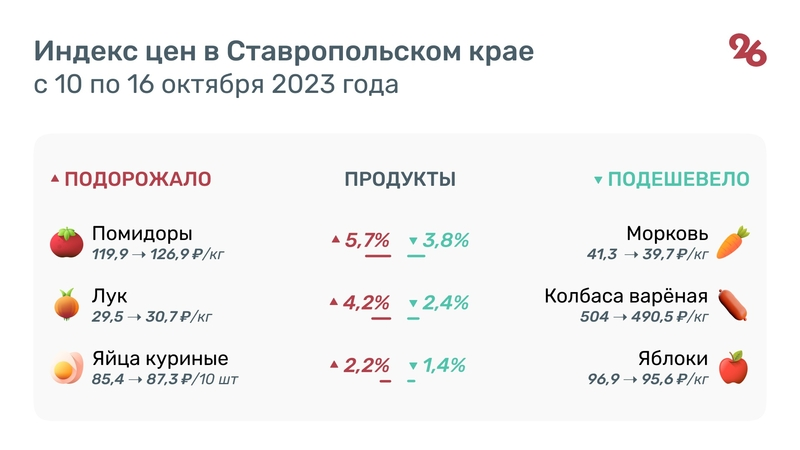Select the ПОДОРОЖАЛО heading
The height and width of the screenshot is (450, 800).
(138, 180)
